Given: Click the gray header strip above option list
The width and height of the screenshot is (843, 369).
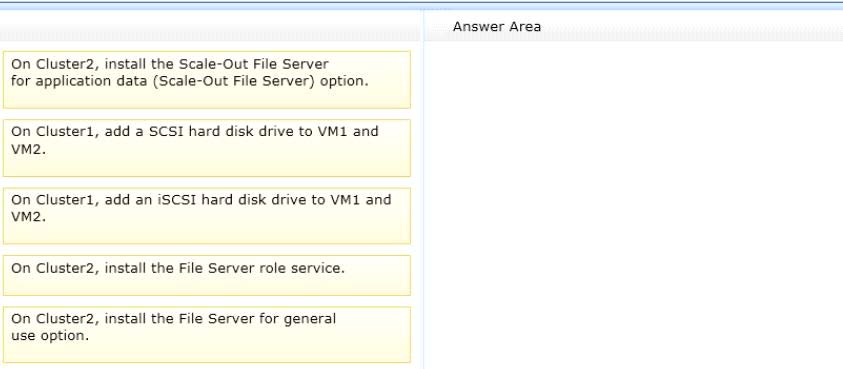Looking at the screenshot, I should 210,26.
